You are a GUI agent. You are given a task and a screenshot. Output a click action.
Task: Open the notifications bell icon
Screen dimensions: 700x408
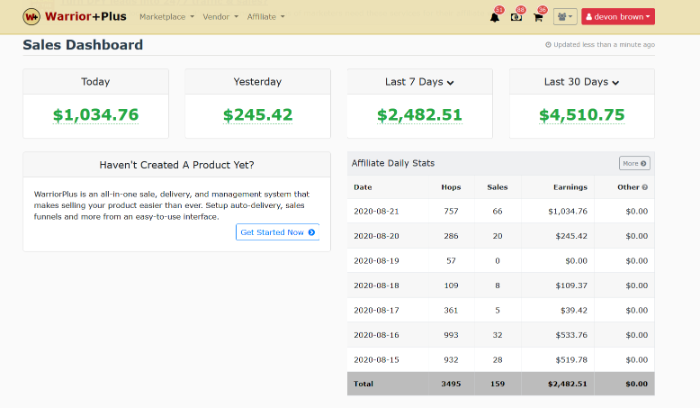pyautogui.click(x=495, y=17)
